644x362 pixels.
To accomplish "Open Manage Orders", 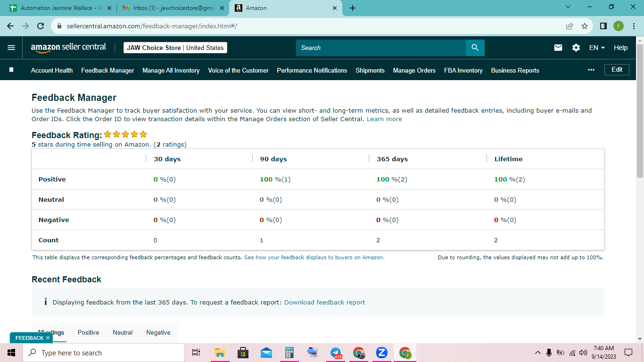I will click(x=414, y=70).
